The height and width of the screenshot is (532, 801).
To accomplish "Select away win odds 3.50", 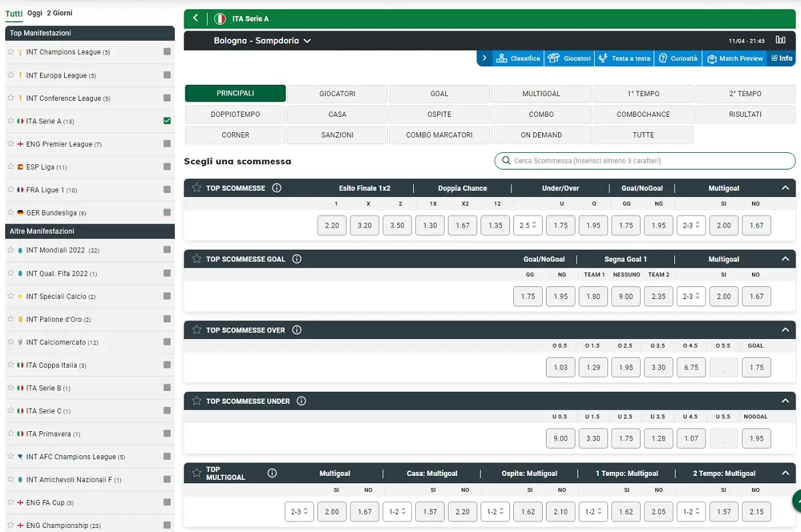I will click(x=397, y=226).
